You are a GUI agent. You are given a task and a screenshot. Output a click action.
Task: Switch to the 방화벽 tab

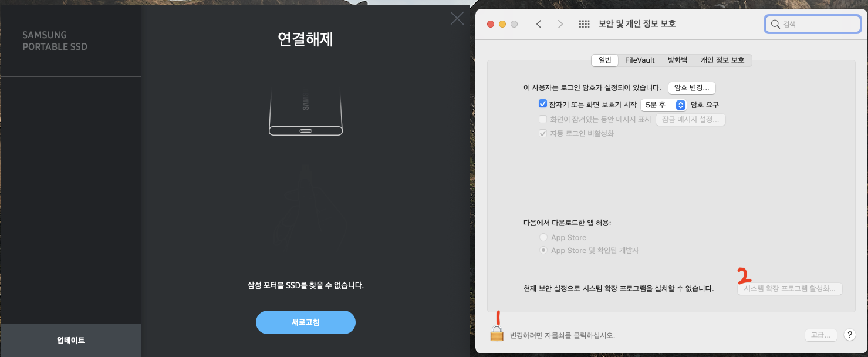677,60
